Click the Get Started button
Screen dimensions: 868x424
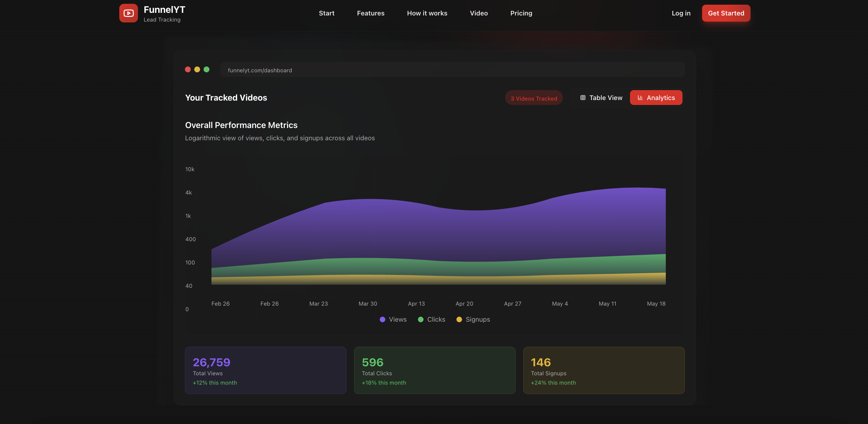click(x=726, y=13)
